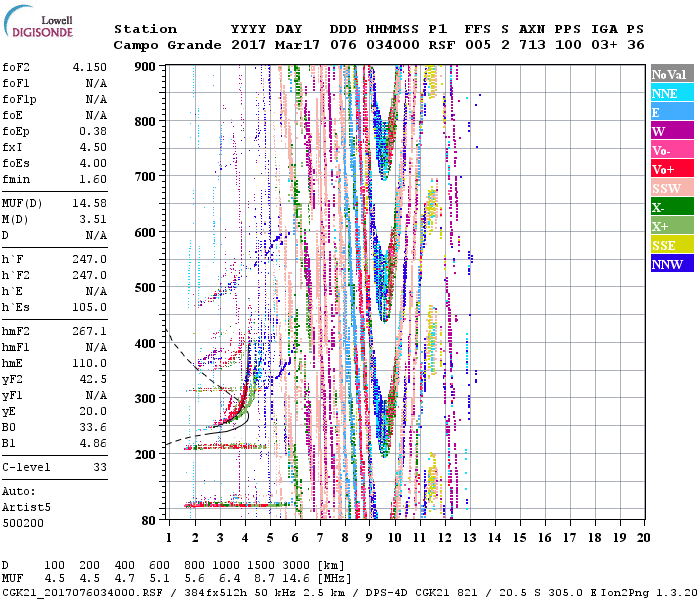Click the IGA value 03+
The image size is (700, 600).
point(604,45)
